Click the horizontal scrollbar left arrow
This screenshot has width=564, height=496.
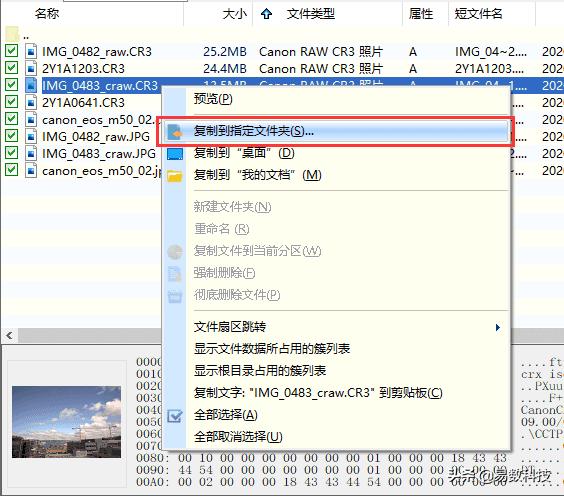pos(9,336)
